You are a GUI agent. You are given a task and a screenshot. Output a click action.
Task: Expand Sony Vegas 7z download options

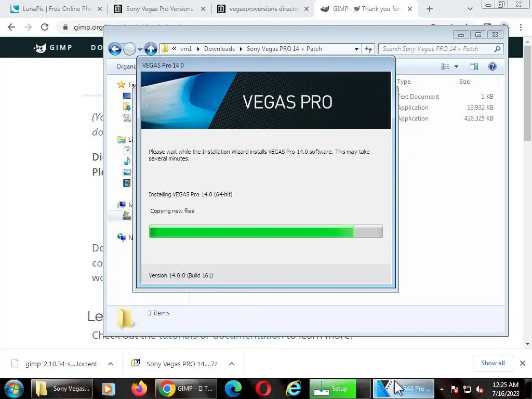[x=232, y=364]
